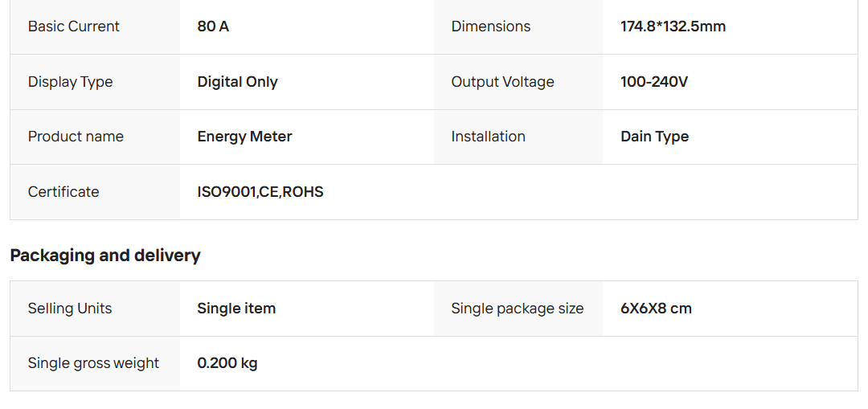Select the 174.8*132.5mm dimensions value
The height and width of the screenshot is (409, 868).
(673, 27)
